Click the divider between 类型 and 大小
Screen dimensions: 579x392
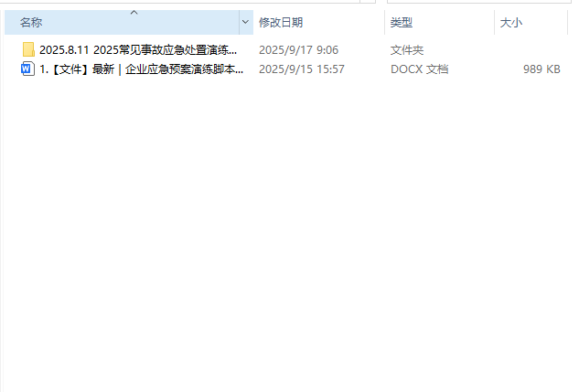point(494,23)
